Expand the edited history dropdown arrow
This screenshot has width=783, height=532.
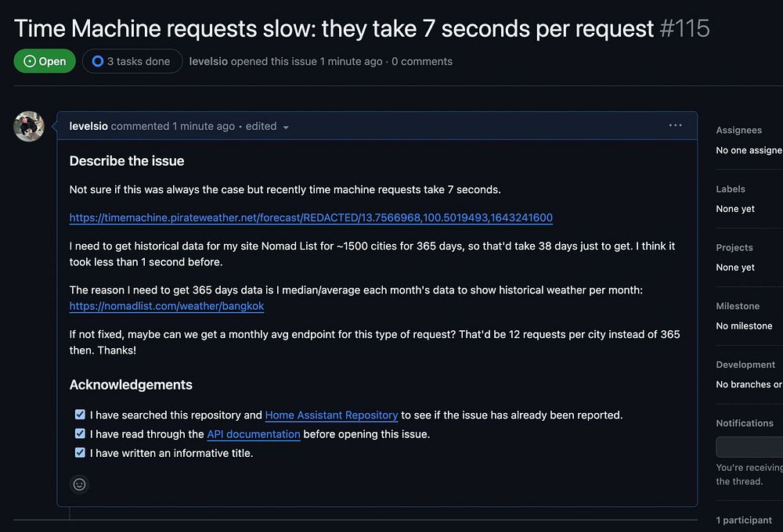[286, 128]
